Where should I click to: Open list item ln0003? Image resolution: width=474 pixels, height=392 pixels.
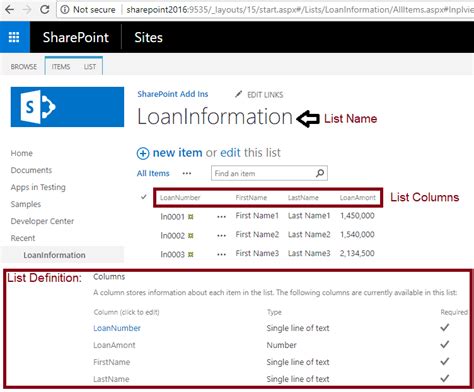click(172, 254)
